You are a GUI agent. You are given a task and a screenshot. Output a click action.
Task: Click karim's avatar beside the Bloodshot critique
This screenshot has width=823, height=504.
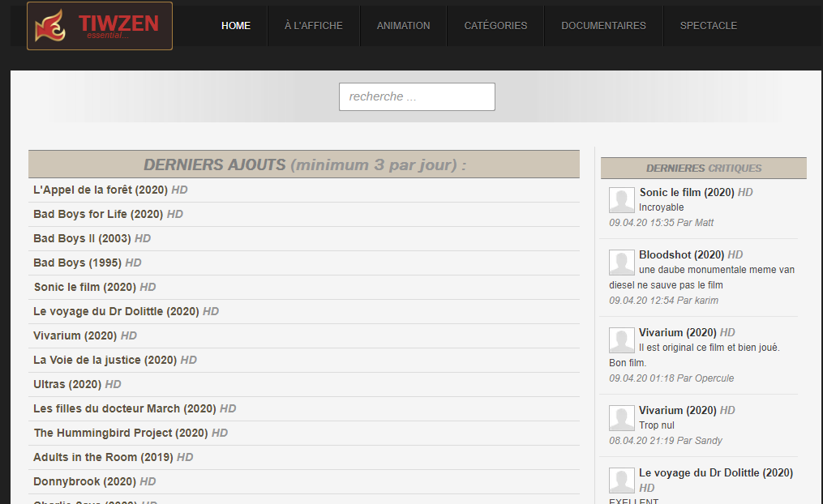pyautogui.click(x=621, y=263)
